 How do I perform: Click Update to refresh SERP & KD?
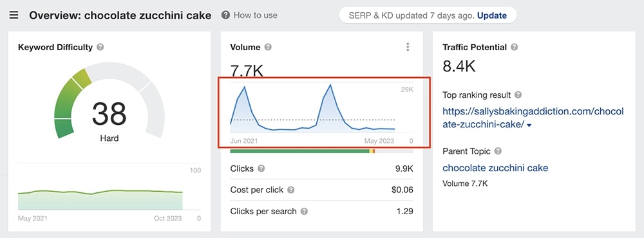[491, 15]
